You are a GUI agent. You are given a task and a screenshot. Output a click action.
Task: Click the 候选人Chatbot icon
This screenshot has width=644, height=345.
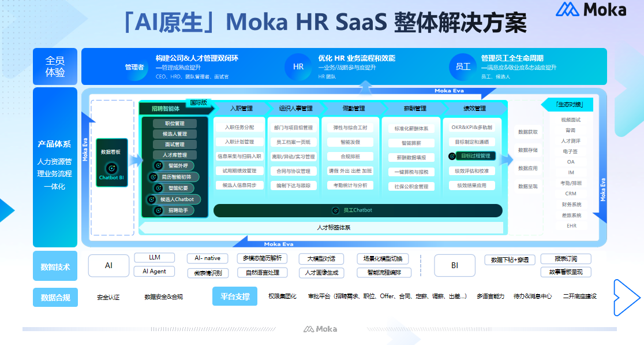pyautogui.click(x=151, y=199)
